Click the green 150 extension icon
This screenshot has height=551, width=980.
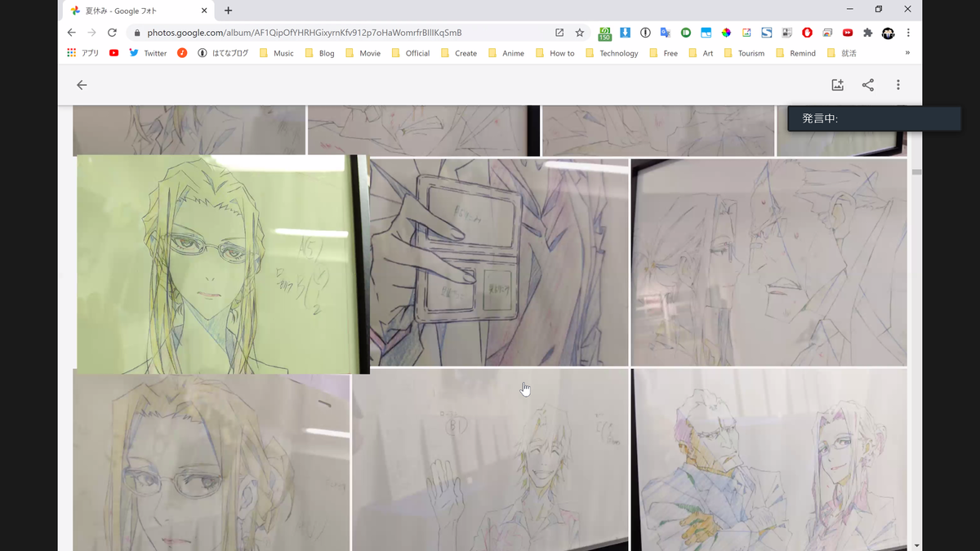604,33
